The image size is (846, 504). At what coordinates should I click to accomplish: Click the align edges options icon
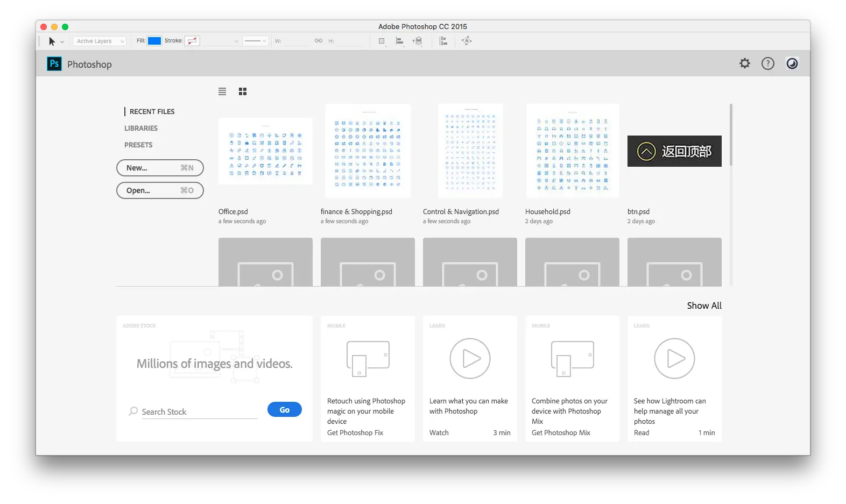point(443,41)
